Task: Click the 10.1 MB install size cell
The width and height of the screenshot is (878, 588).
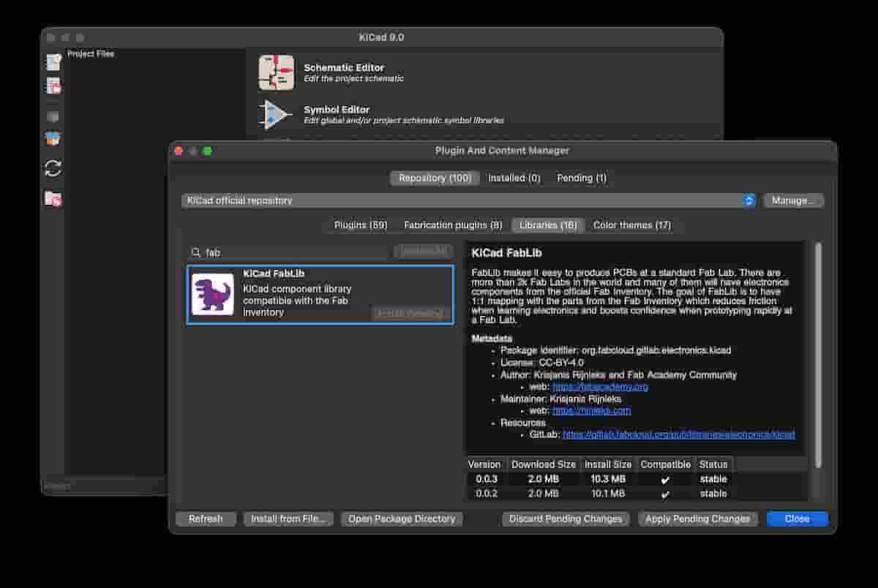Action: point(607,494)
